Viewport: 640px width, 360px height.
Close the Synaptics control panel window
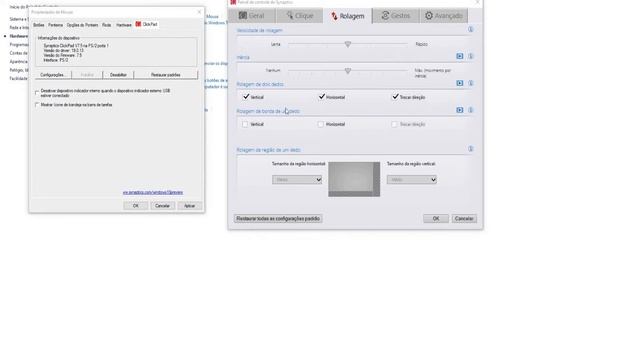[x=477, y=2]
